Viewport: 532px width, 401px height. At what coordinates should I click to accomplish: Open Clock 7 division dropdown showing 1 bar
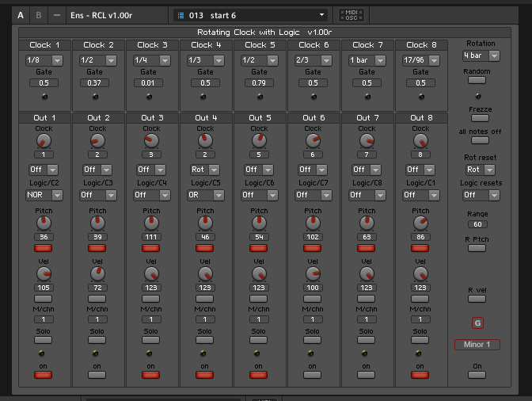(367, 60)
